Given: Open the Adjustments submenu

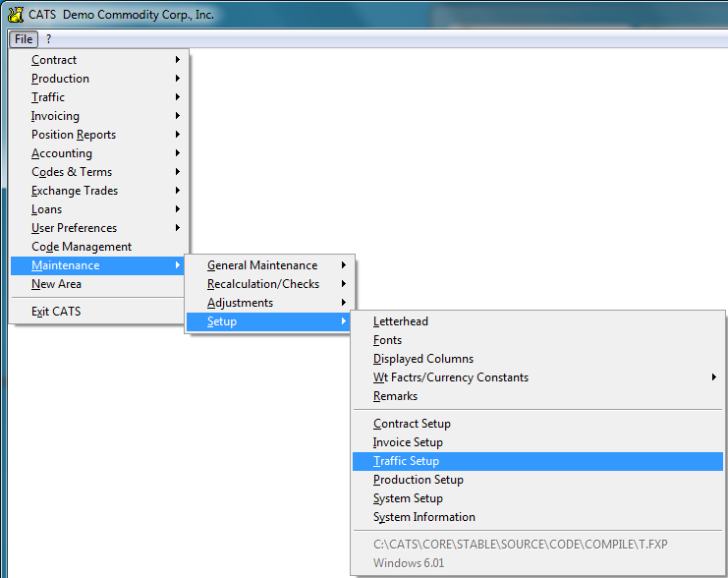Looking at the screenshot, I should [x=270, y=303].
